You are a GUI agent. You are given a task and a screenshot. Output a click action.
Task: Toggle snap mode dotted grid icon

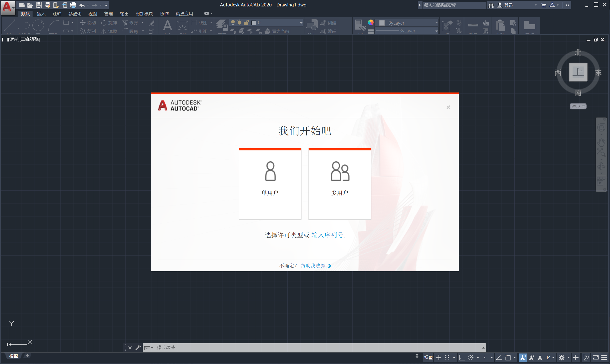click(447, 357)
